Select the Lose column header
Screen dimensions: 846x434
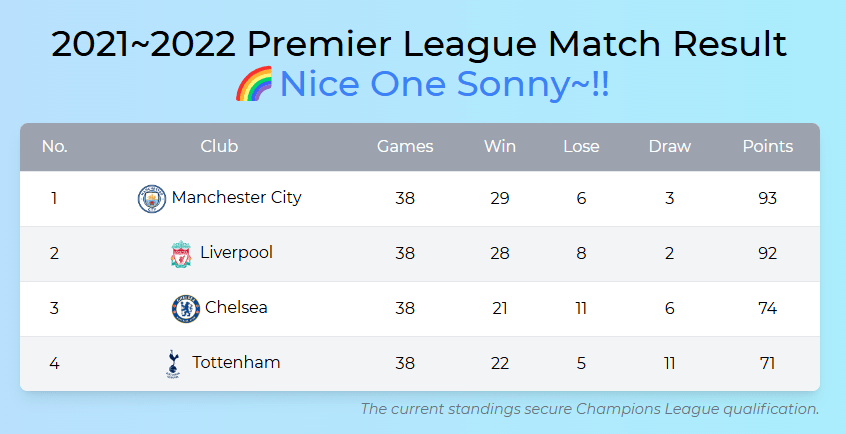point(581,146)
